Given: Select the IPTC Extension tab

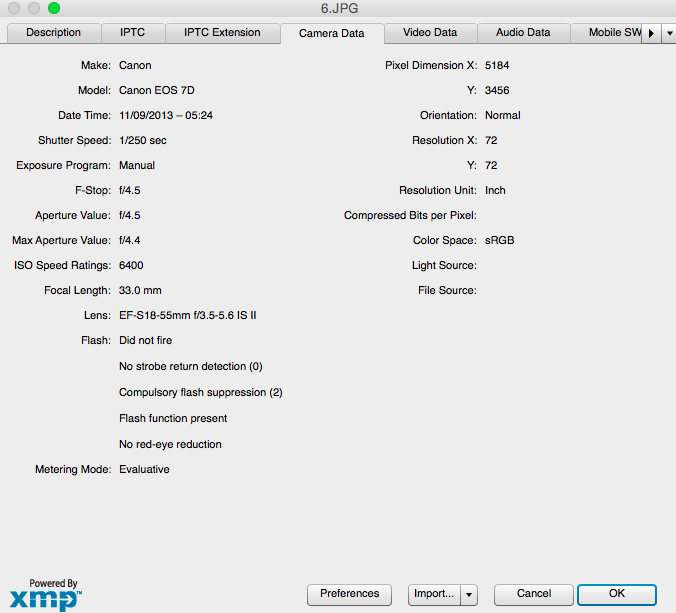Looking at the screenshot, I should (x=222, y=33).
